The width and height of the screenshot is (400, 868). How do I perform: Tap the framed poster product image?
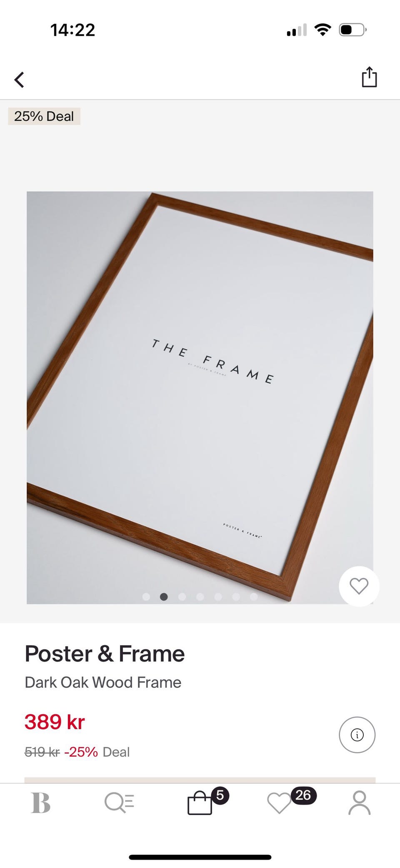click(x=200, y=398)
